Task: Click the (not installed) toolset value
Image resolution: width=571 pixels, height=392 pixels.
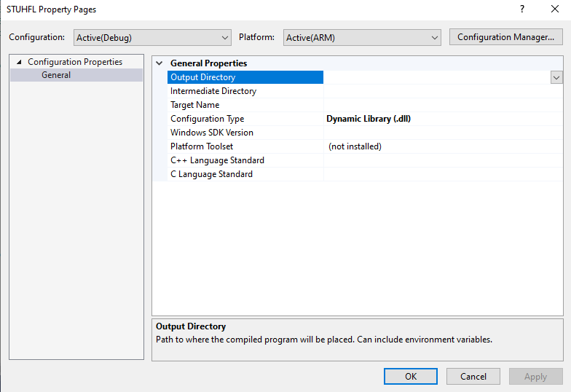Action: click(355, 146)
